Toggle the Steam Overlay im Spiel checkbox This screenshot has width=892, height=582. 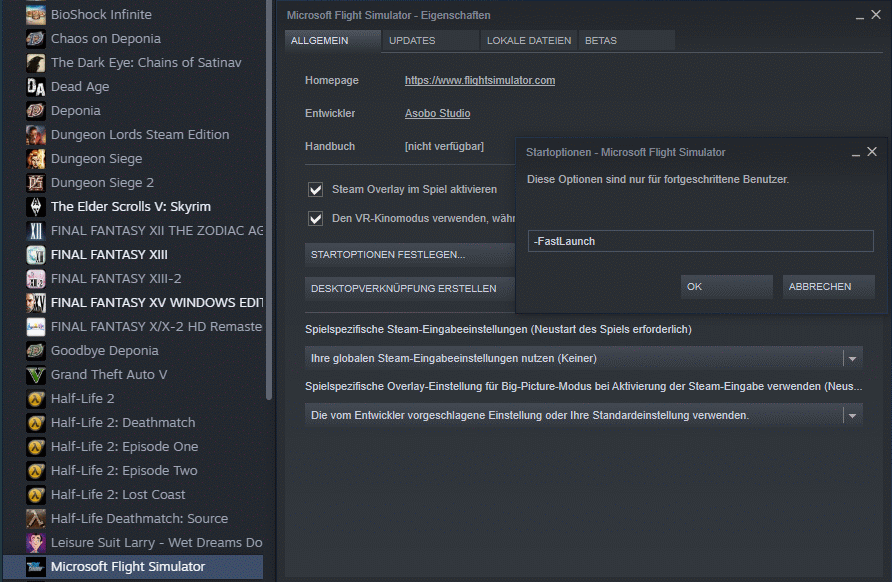pyautogui.click(x=316, y=189)
